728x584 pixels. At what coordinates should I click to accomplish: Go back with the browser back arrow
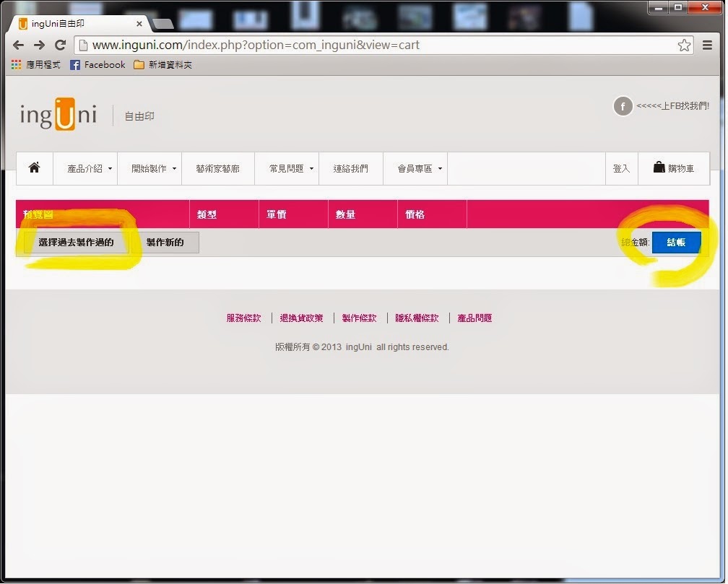point(18,45)
